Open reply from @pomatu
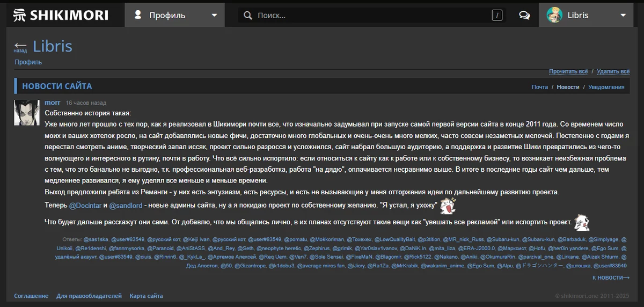The height and width of the screenshot is (307, 644). coord(295,239)
